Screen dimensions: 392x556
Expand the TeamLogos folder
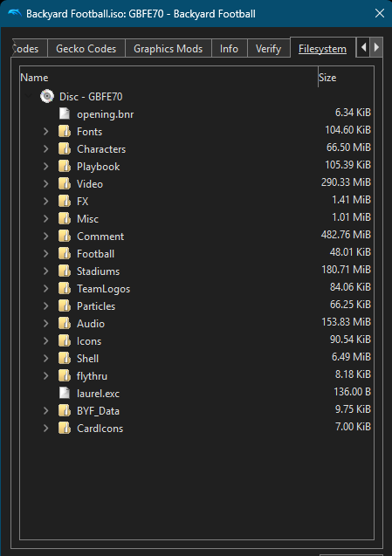pos(45,289)
